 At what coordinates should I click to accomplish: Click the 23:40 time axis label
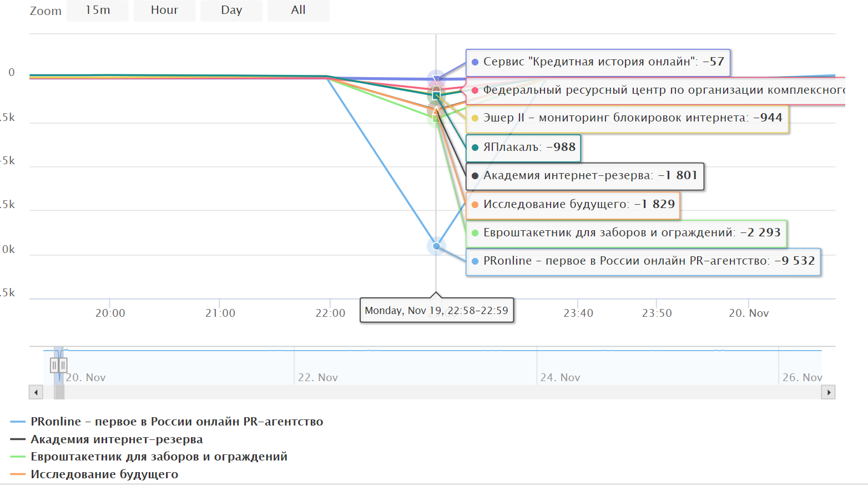pos(578,313)
